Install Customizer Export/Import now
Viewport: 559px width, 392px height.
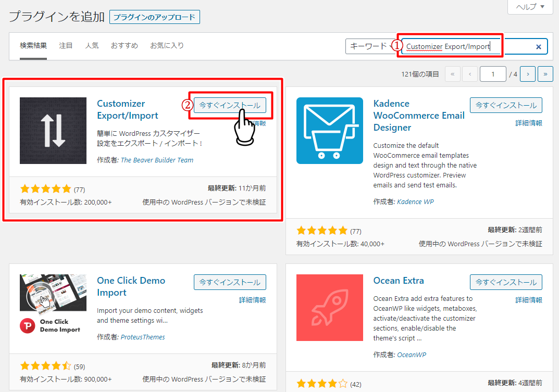[x=230, y=105]
